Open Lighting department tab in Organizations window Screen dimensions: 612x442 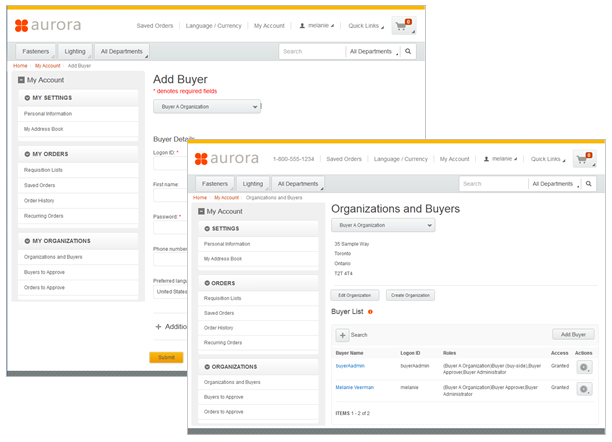(253, 184)
